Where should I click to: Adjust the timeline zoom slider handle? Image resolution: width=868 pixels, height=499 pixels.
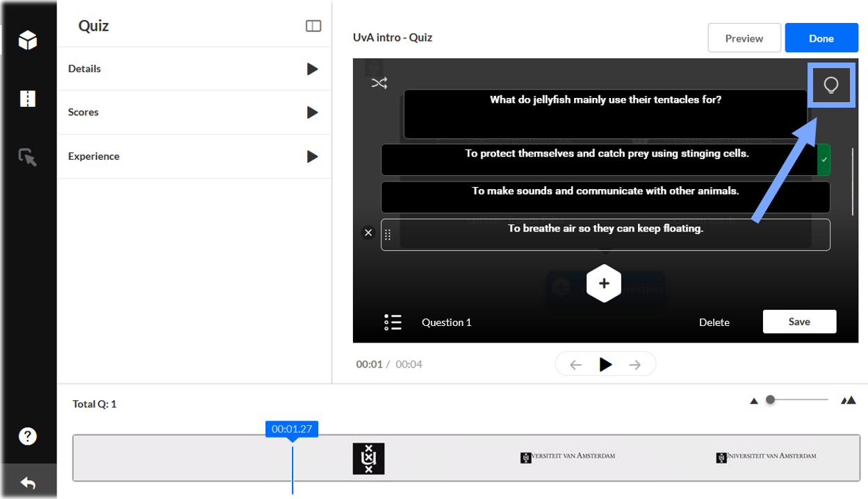coord(770,400)
